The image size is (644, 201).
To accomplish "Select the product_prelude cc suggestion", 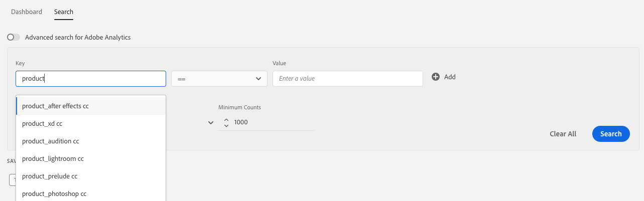I will point(90,176).
